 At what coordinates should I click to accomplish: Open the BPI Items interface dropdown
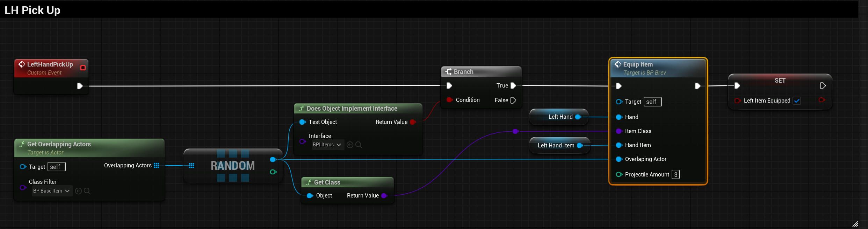click(327, 145)
